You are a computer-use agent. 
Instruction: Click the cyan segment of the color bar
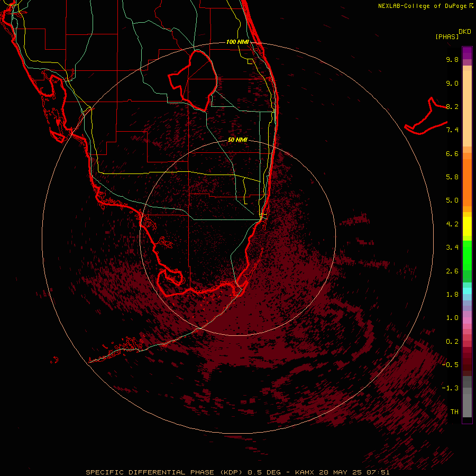pyautogui.click(x=467, y=291)
